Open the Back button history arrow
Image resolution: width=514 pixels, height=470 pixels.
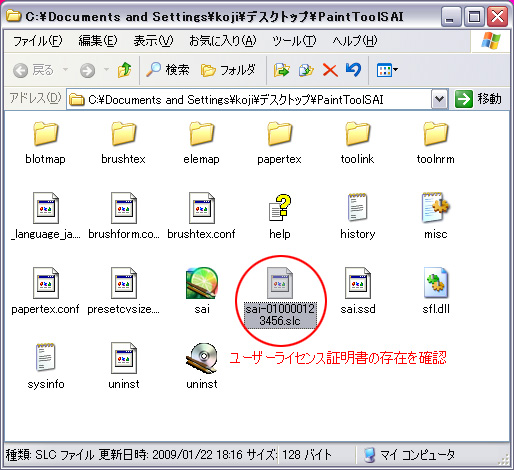pos(65,70)
